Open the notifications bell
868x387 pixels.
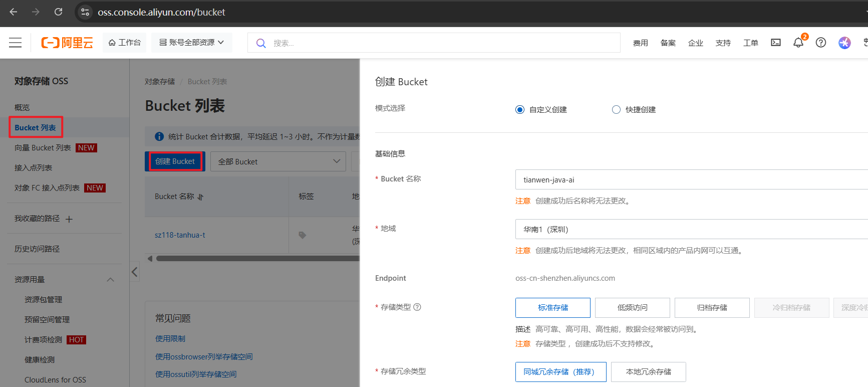click(x=798, y=43)
